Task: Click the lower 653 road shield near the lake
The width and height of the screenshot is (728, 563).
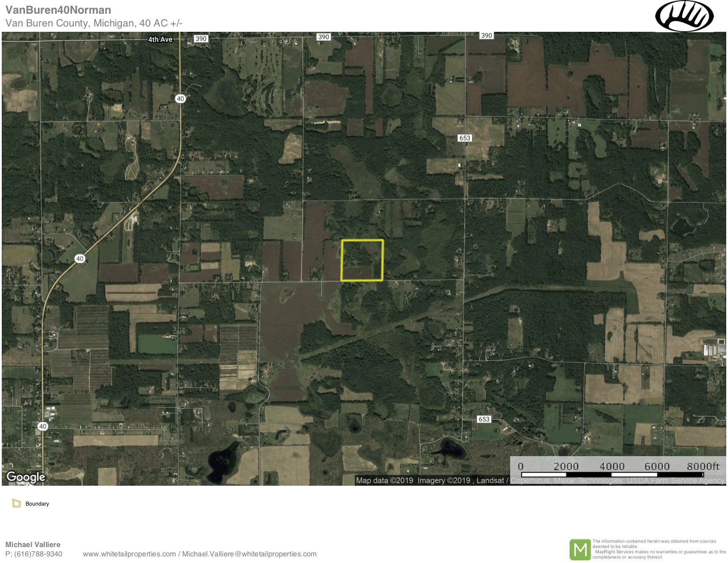Action: pyautogui.click(x=484, y=419)
